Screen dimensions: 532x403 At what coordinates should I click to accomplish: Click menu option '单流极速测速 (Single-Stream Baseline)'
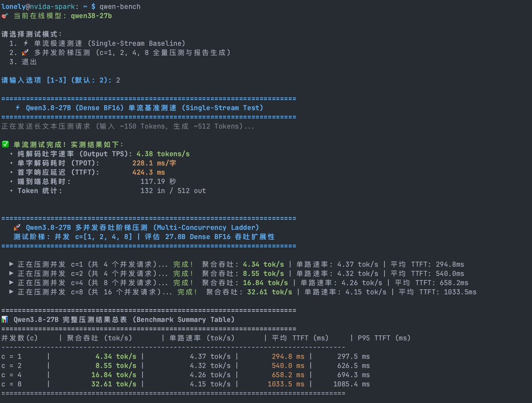click(110, 43)
